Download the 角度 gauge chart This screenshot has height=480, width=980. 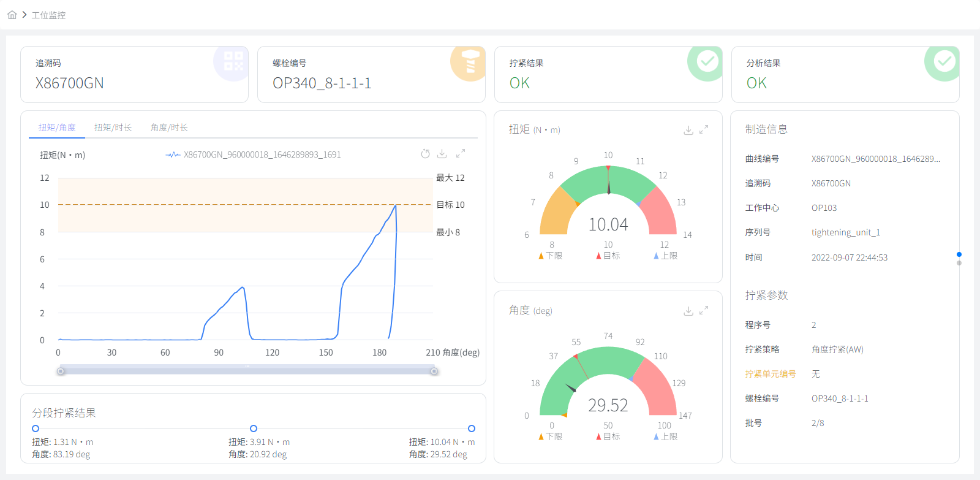[x=688, y=311]
